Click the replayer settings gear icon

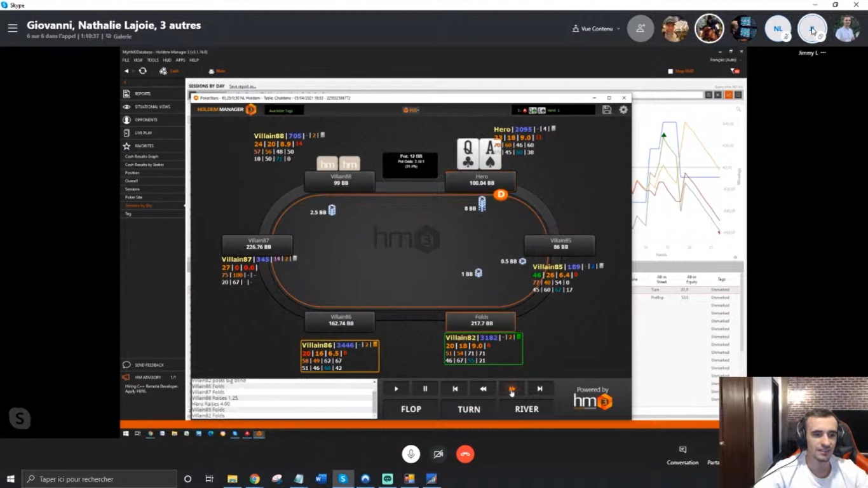[623, 110]
